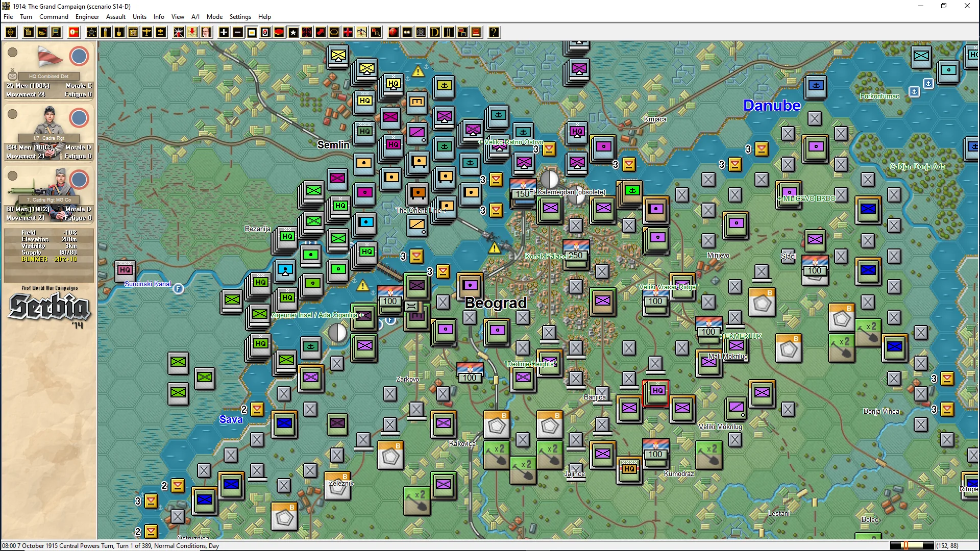Click the overlapping red and blue squares icon
980x551 pixels.
click(x=462, y=33)
